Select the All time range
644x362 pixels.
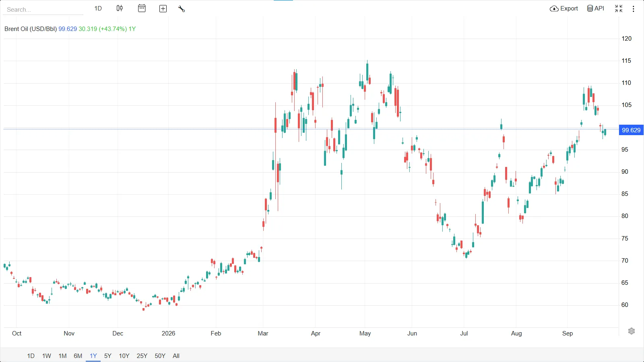(x=176, y=356)
